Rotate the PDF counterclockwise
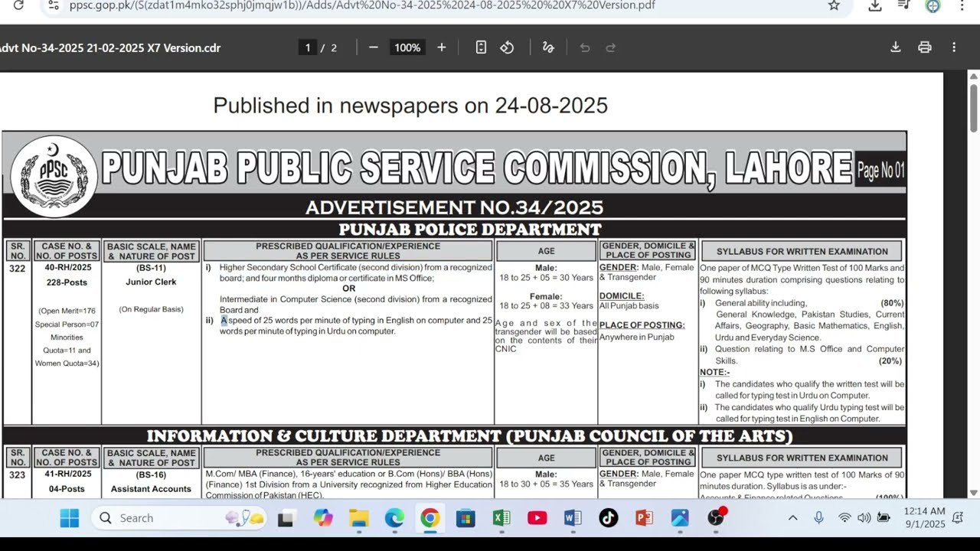Viewport: 980px width, 551px height. click(507, 47)
